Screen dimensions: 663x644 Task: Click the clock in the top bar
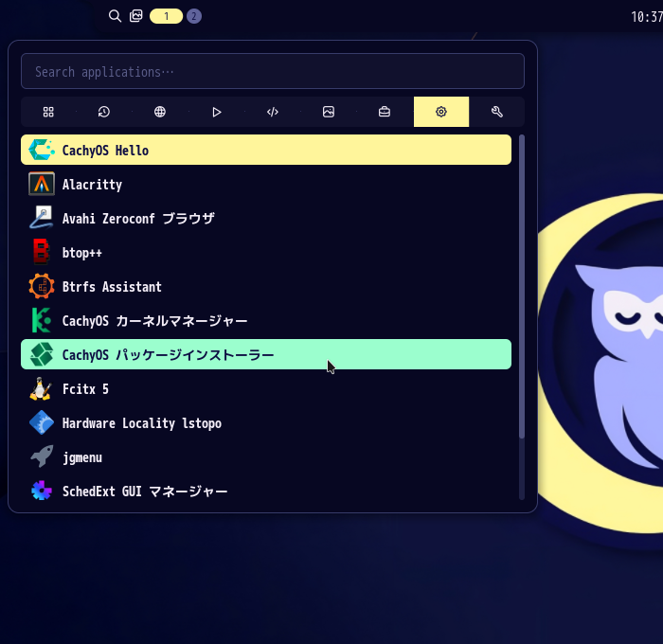tap(647, 17)
